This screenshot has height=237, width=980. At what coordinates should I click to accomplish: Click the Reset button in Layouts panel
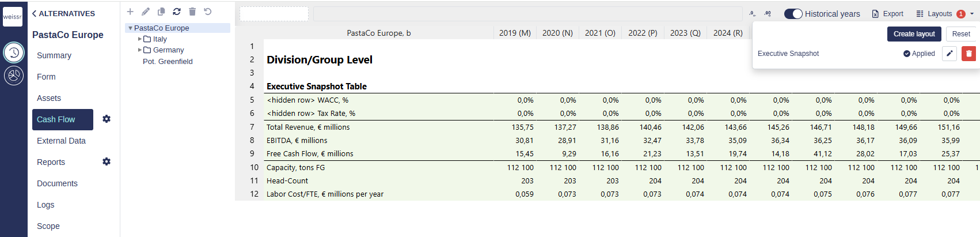[x=961, y=34]
